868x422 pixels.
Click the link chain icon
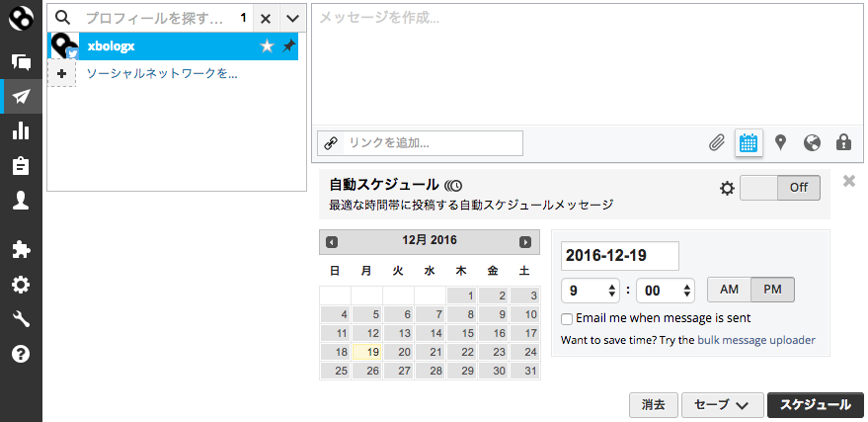331,143
